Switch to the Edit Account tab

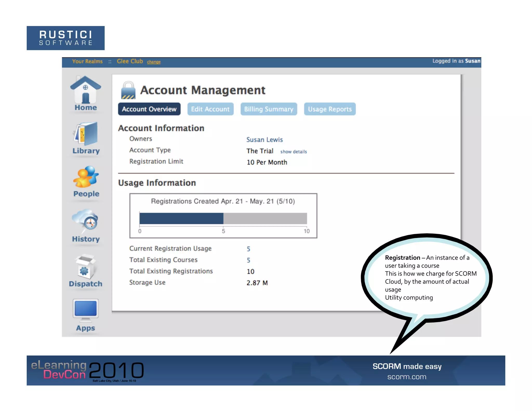[x=210, y=109]
